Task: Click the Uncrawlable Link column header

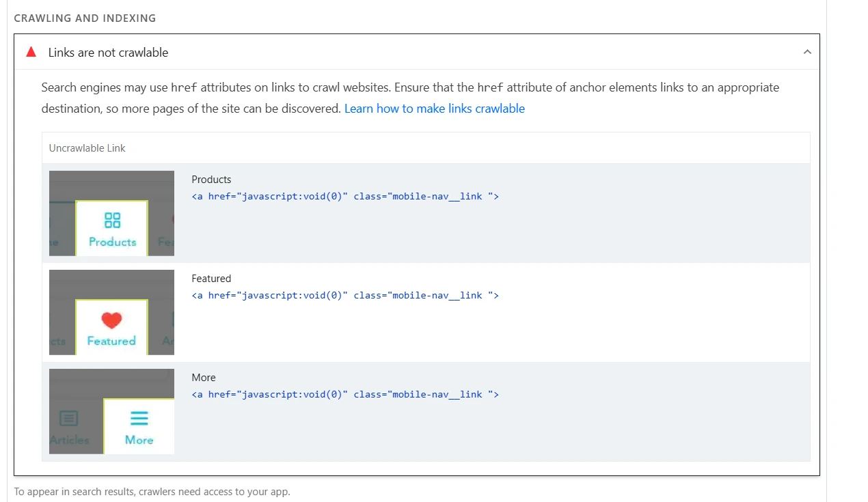Action: [x=87, y=148]
